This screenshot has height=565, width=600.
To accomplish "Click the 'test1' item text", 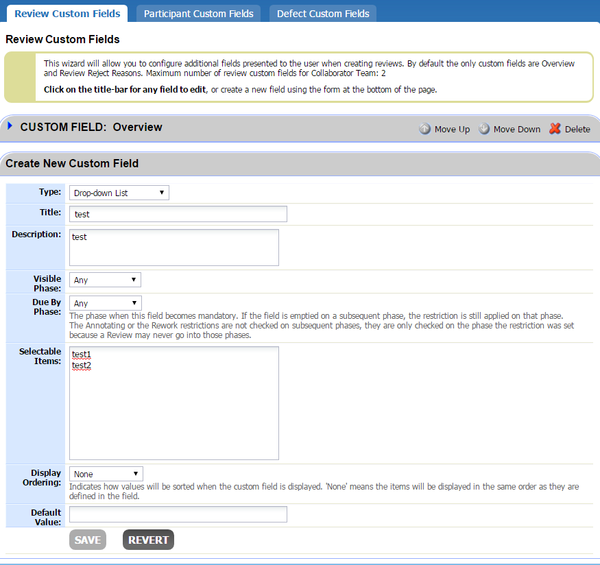I will click(x=81, y=354).
